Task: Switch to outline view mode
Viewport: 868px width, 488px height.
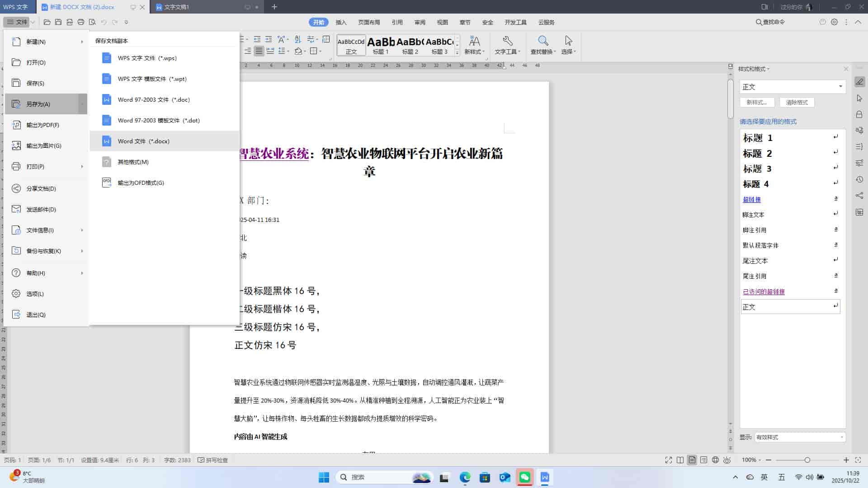Action: [704, 460]
